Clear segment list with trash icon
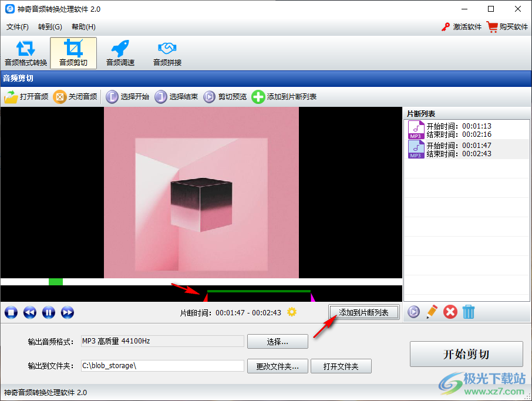This screenshot has height=401, width=532. click(x=469, y=312)
